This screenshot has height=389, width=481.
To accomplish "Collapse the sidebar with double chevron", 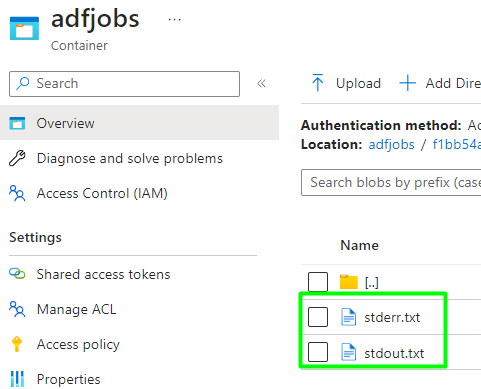I will (x=261, y=83).
